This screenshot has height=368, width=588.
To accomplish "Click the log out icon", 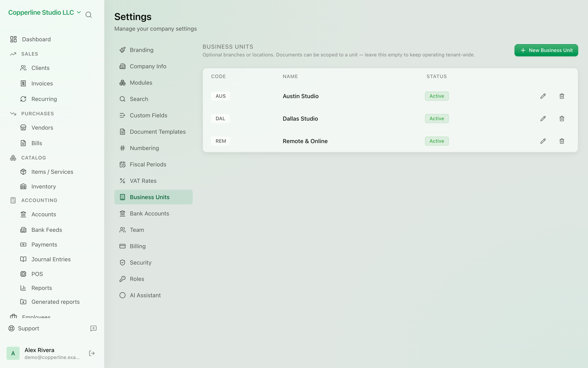I will (x=92, y=353).
